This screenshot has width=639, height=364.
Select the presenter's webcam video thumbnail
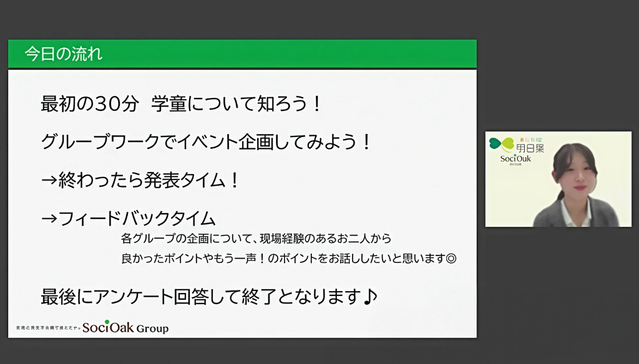(558, 179)
